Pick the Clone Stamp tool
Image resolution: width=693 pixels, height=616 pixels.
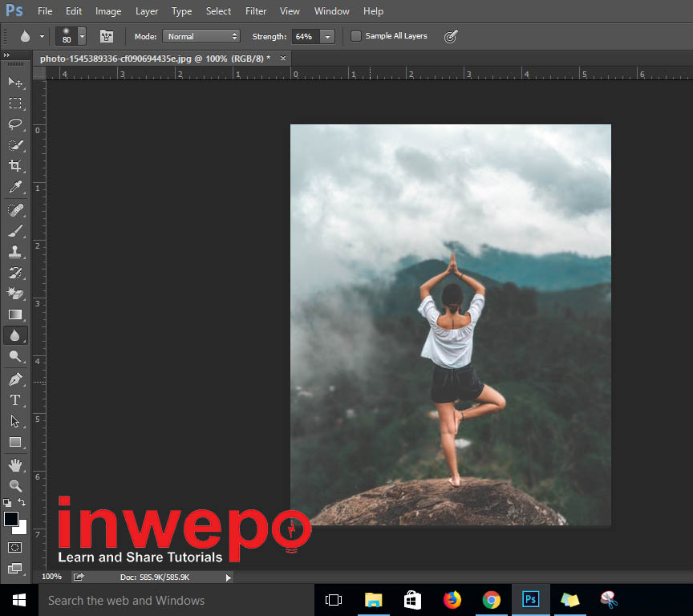(15, 252)
